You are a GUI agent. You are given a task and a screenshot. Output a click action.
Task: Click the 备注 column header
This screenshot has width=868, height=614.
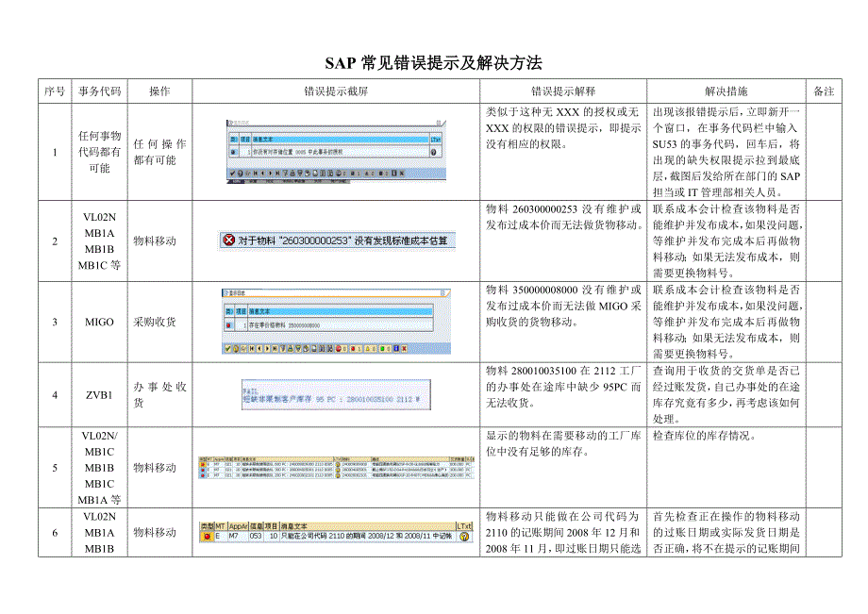(x=823, y=92)
